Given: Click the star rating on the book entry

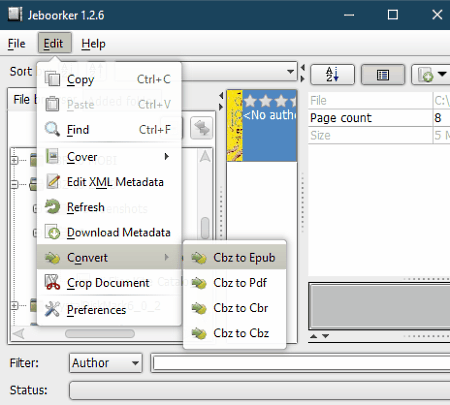Looking at the screenshot, I should (x=270, y=100).
